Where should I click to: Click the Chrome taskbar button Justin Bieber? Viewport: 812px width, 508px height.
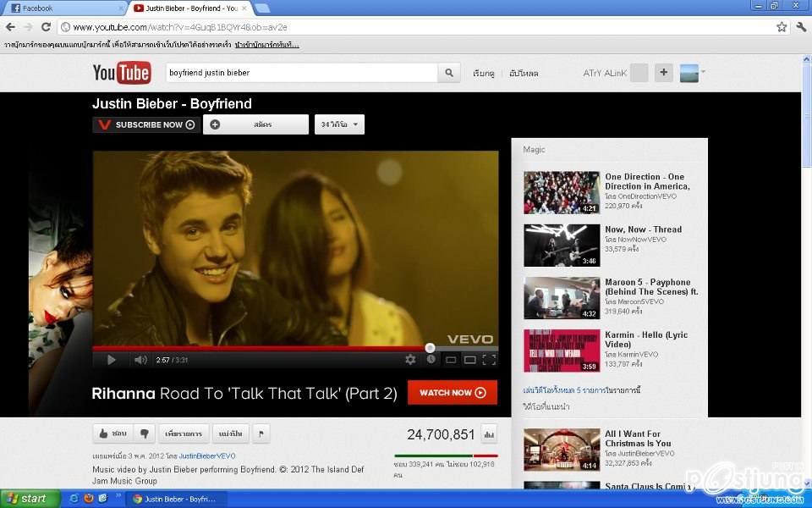pos(178,499)
